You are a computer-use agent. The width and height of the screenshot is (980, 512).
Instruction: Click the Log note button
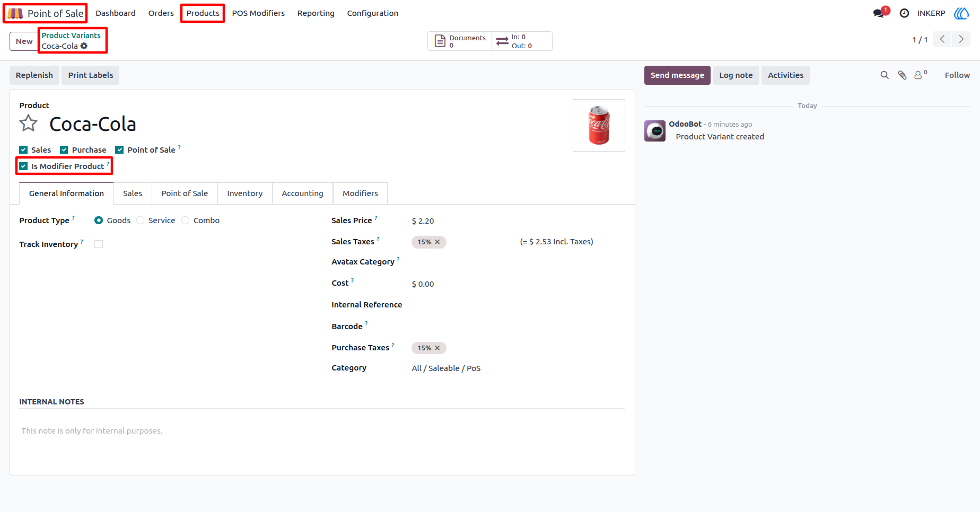pyautogui.click(x=736, y=75)
